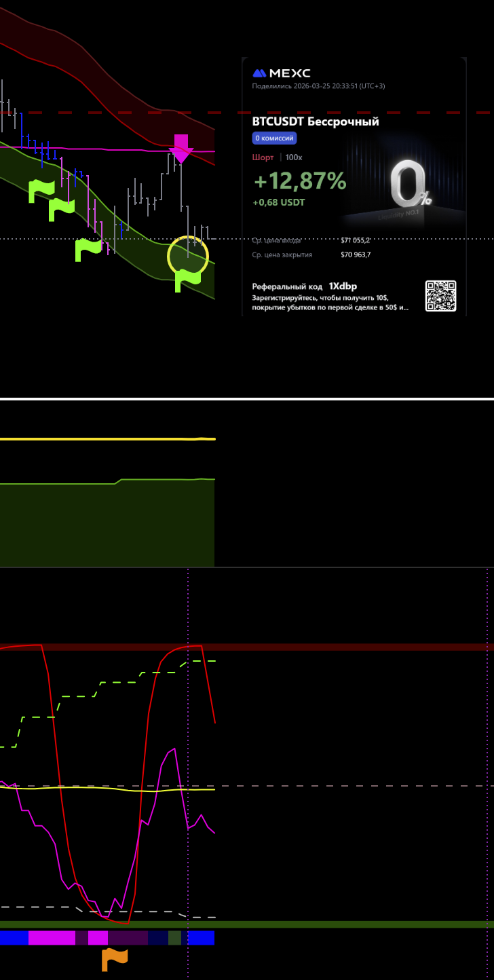Click the BTCUSDT Бессрочный contract title
Viewport: 494px width, 980px height.
pyautogui.click(x=316, y=122)
